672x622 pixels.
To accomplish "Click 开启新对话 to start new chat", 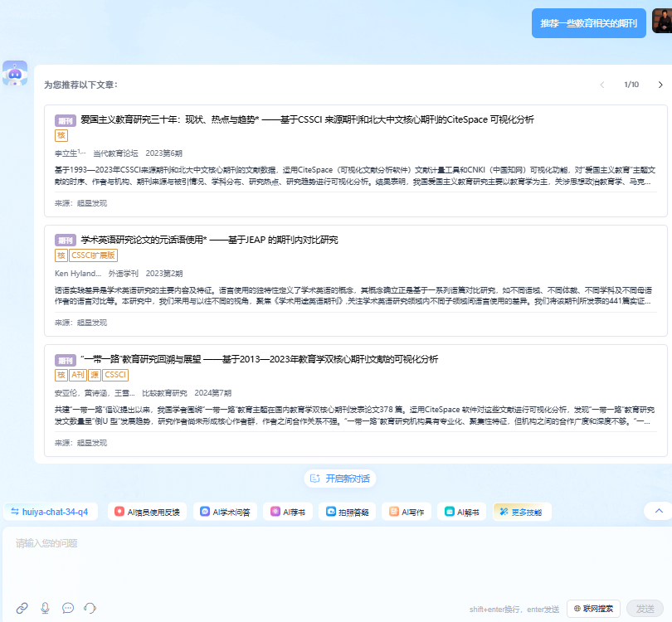I will click(x=340, y=479).
